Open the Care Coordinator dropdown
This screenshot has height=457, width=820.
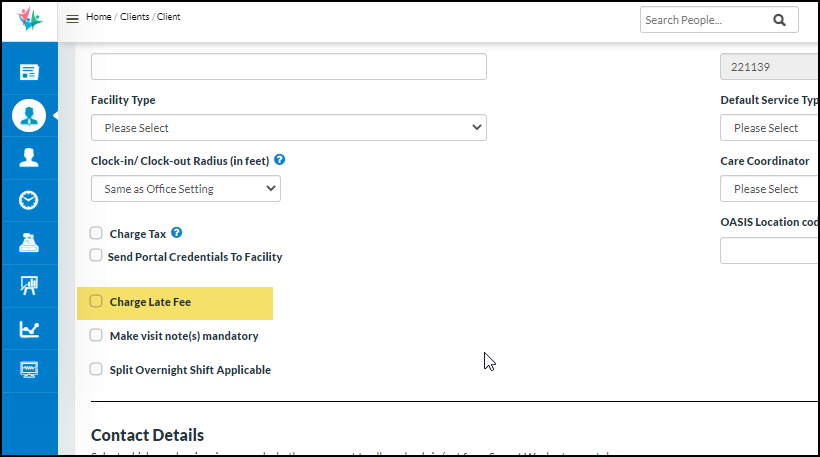pos(770,189)
